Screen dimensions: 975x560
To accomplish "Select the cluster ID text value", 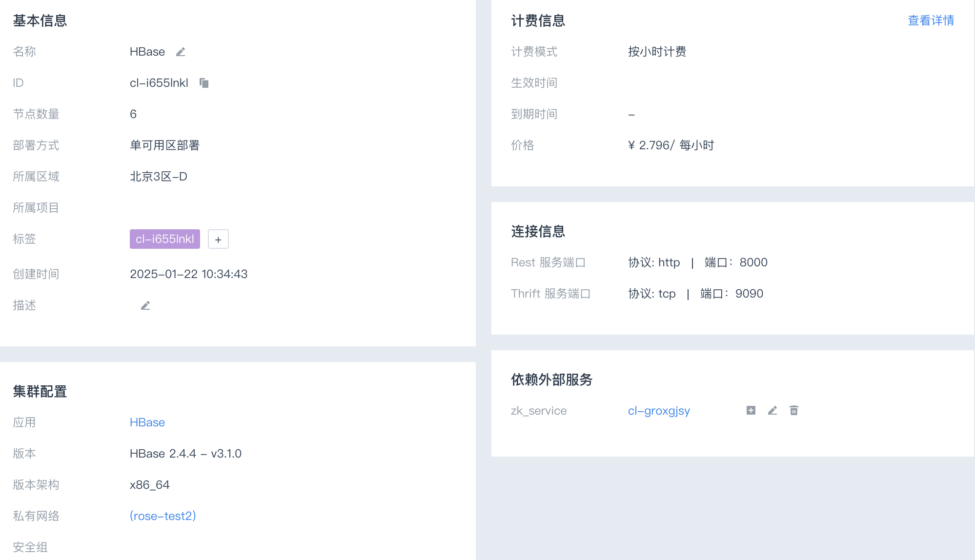I will (159, 83).
